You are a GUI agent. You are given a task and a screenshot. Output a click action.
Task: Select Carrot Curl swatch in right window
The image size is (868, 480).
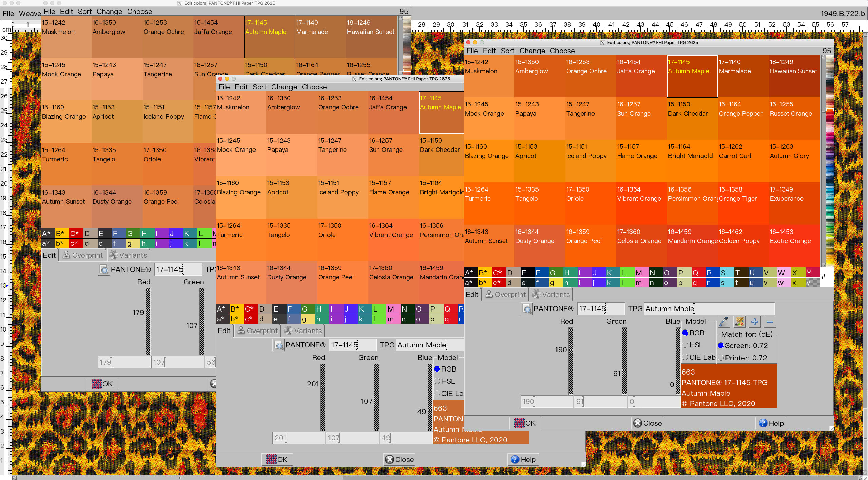pyautogui.click(x=743, y=161)
